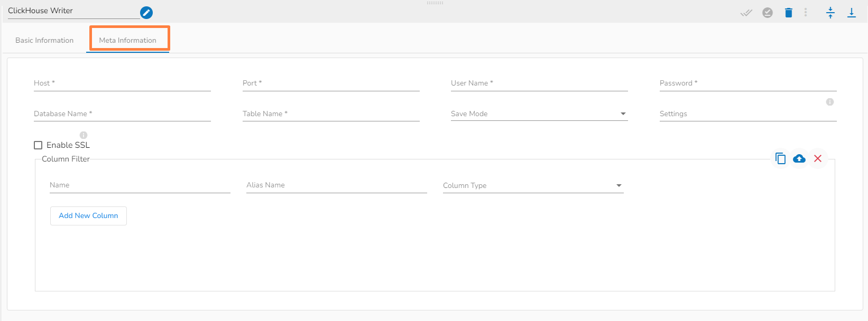Click the Alias Name input field
Image resolution: width=868 pixels, height=321 pixels.
tap(336, 185)
